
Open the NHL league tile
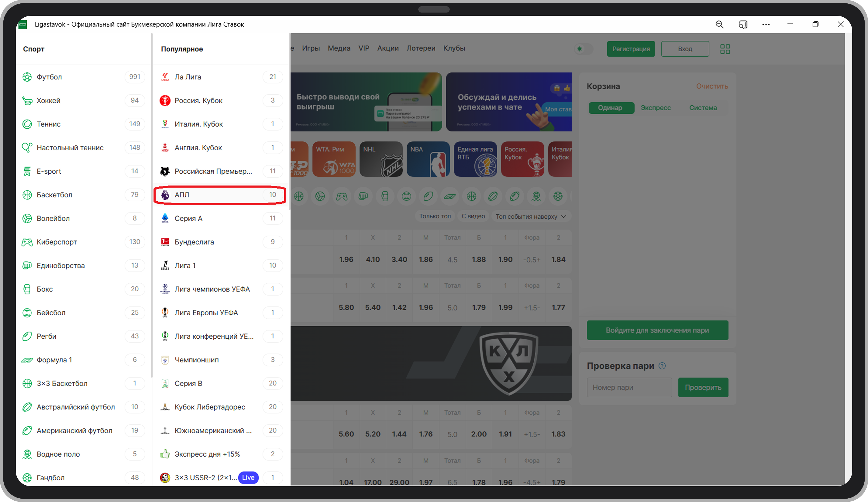coord(381,159)
